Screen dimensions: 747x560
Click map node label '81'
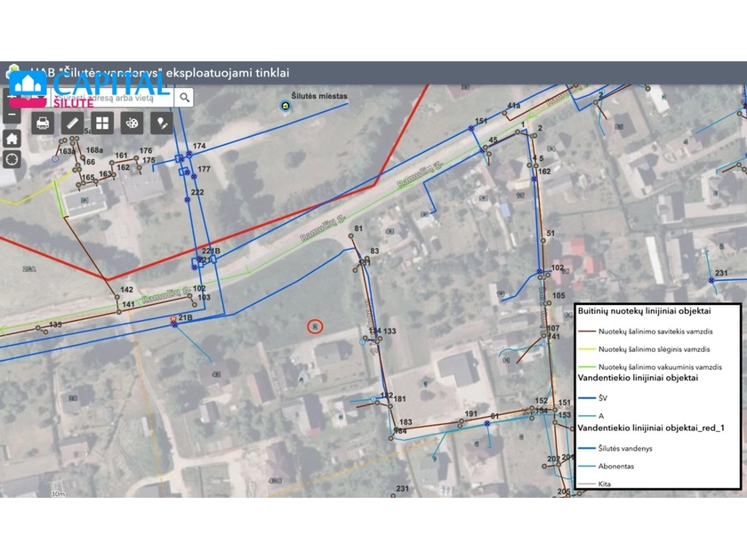358,228
